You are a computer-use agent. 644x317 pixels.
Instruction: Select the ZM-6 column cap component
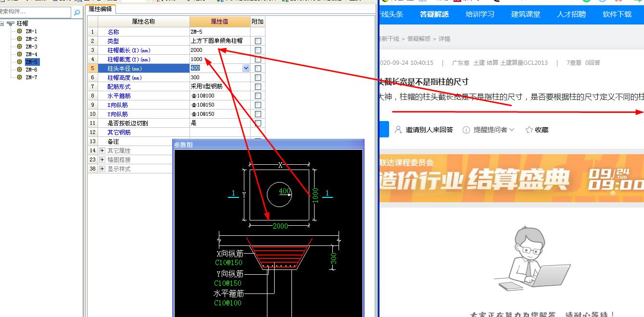tap(31, 70)
